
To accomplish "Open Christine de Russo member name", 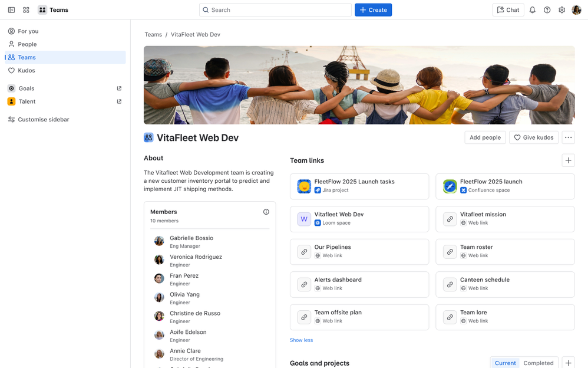I will tap(195, 313).
